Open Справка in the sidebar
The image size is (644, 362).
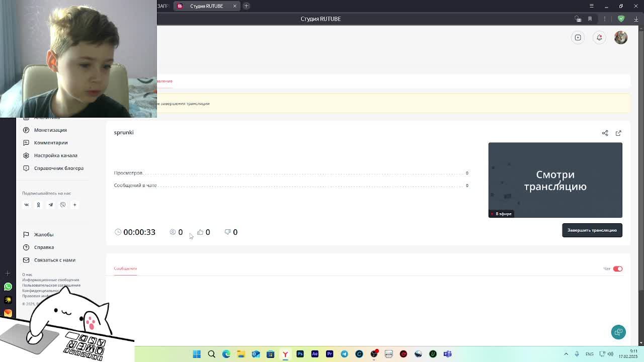tap(44, 247)
